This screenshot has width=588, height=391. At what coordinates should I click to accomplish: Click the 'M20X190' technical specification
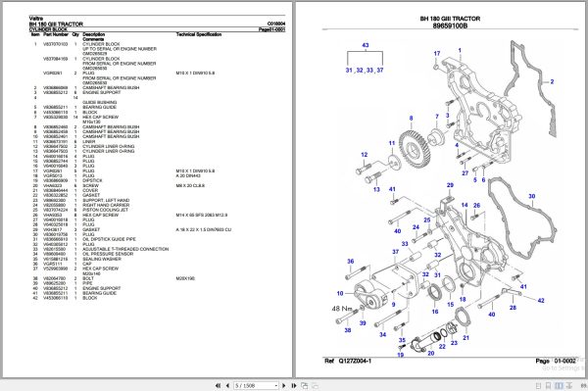point(185,278)
